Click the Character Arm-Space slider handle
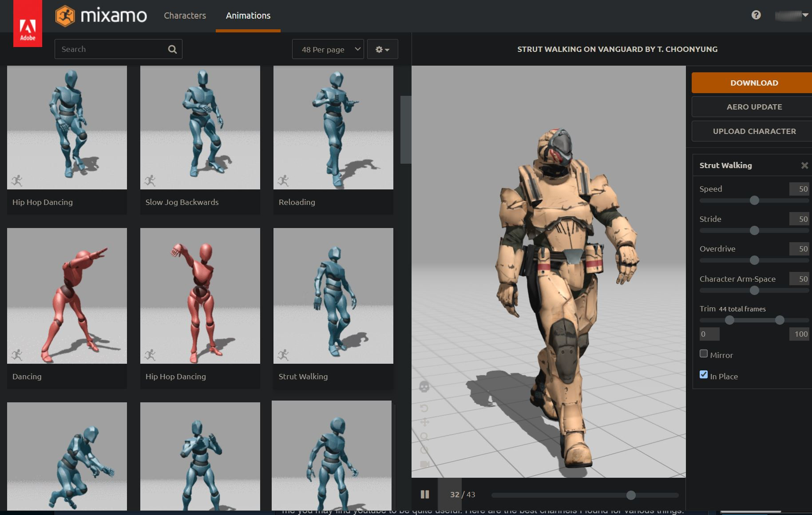Image resolution: width=812 pixels, height=515 pixels. pyautogui.click(x=754, y=291)
